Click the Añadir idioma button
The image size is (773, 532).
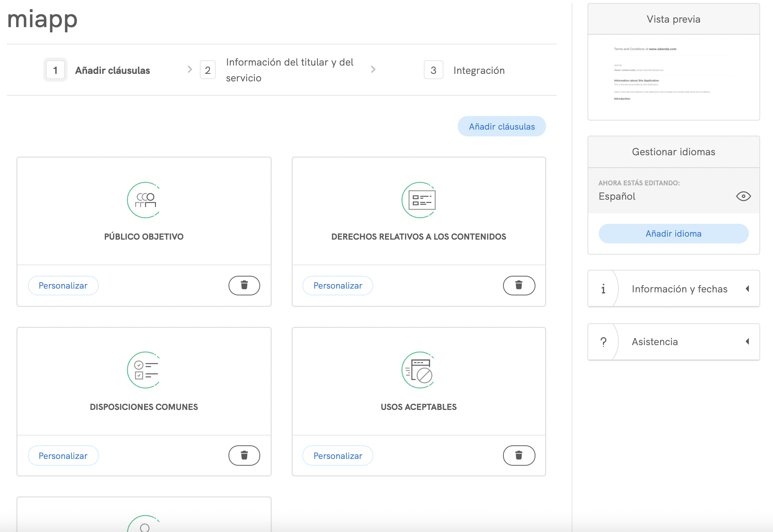673,234
